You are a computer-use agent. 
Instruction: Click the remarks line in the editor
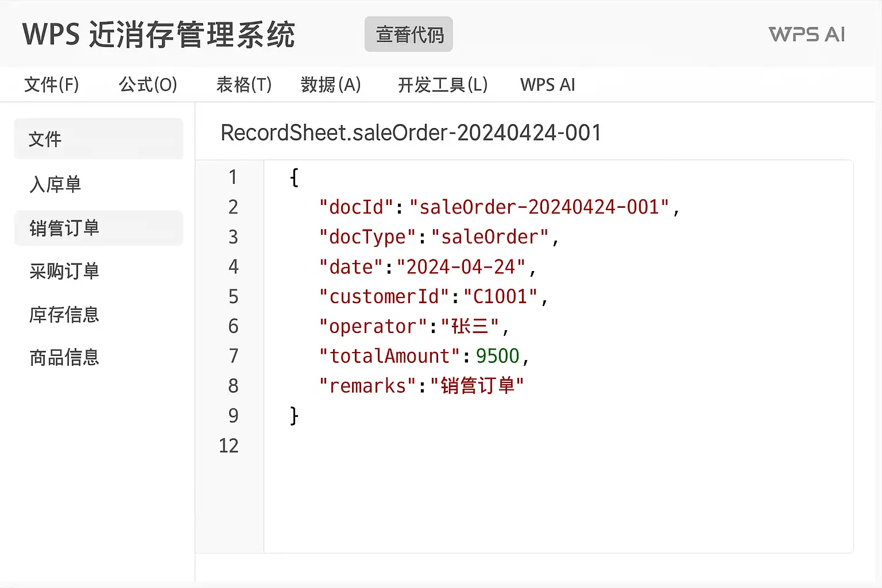pos(421,386)
